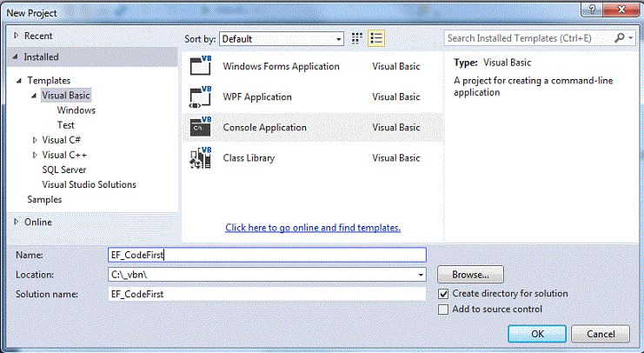Open the Sort by Default dropdown
Image resolution: width=644 pixels, height=353 pixels.
click(282, 39)
